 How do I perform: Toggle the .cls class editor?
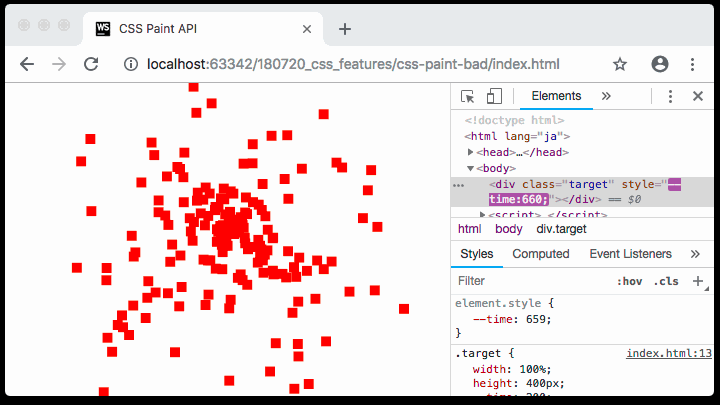click(666, 281)
